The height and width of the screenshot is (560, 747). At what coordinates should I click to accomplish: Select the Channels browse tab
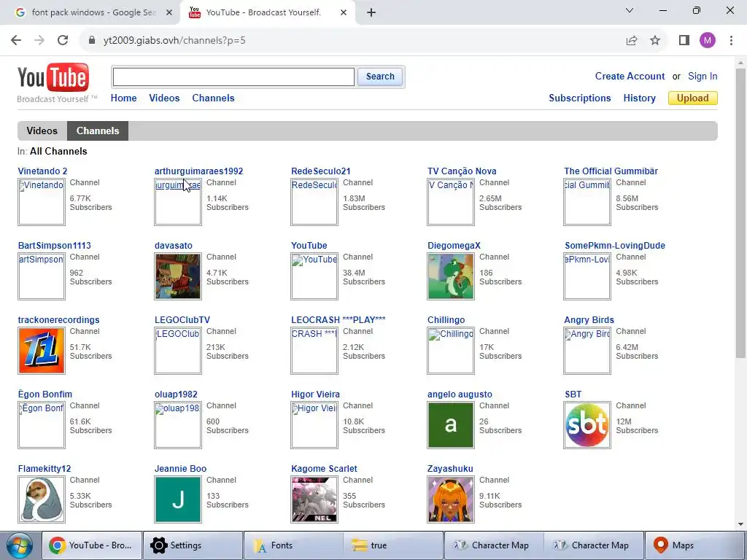pos(98,131)
